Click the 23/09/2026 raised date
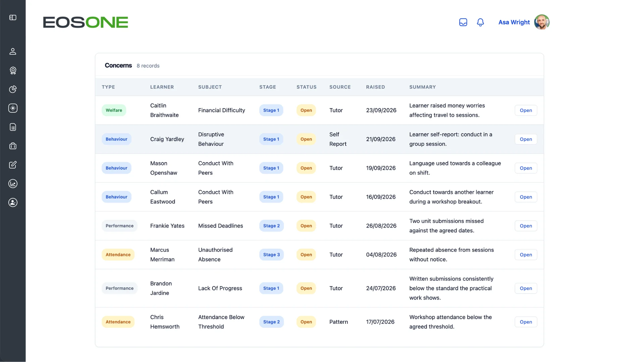Screen dimensions: 644x362 click(x=381, y=110)
